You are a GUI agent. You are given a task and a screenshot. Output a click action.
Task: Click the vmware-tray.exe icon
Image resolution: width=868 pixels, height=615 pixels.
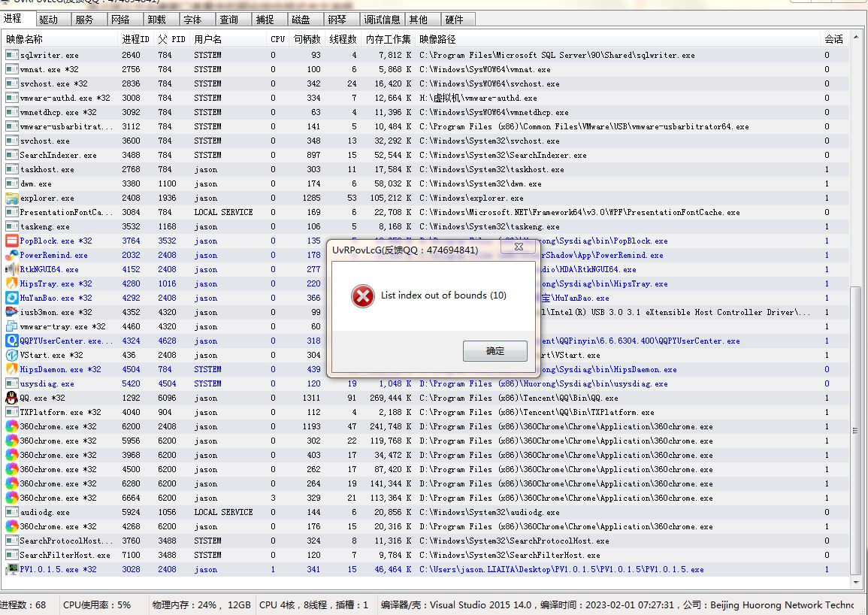[11, 326]
